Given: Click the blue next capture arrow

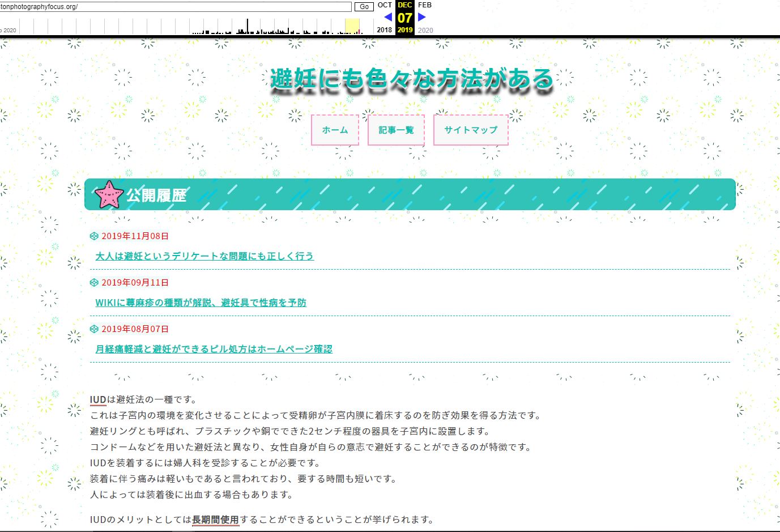Looking at the screenshot, I should pyautogui.click(x=421, y=18).
